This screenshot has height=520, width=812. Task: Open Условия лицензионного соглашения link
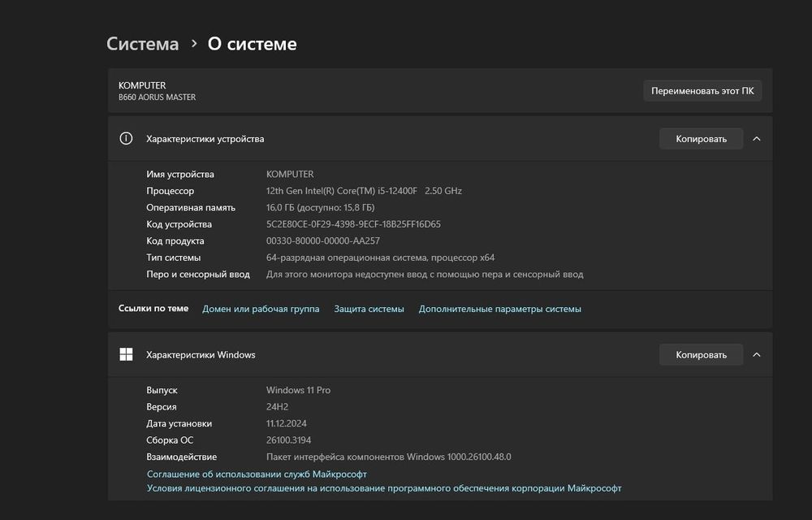(384, 488)
